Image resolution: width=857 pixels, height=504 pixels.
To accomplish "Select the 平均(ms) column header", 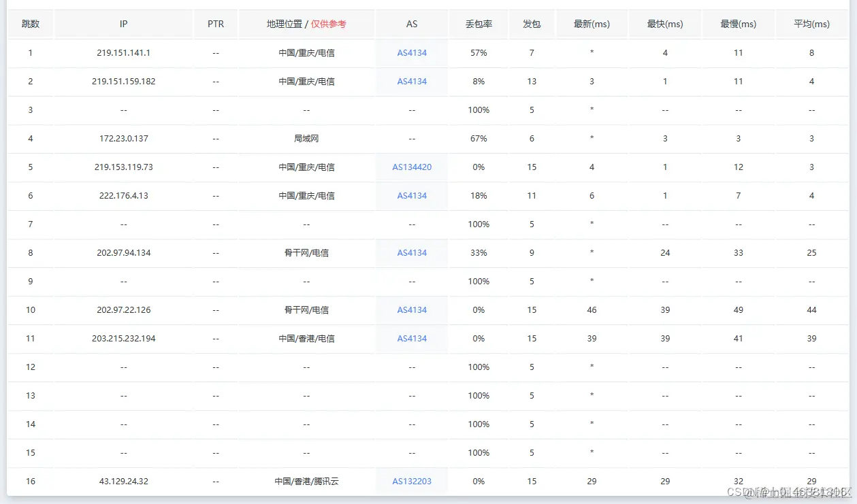I will click(x=811, y=23).
